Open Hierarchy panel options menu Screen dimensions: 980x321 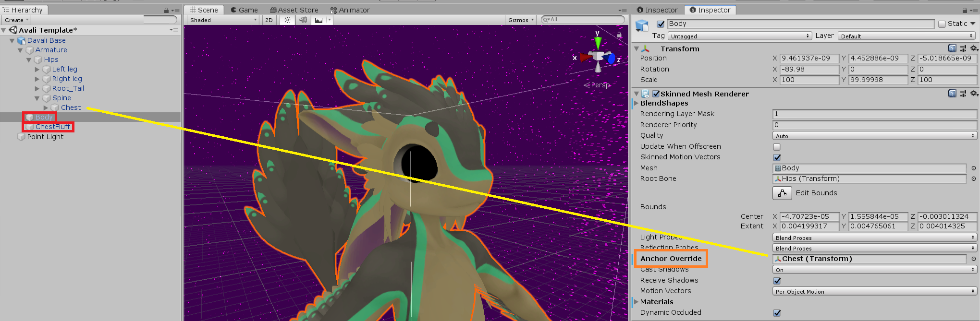(176, 10)
